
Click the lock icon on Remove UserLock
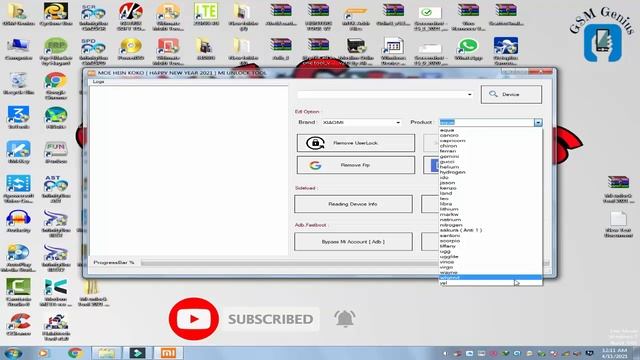315,143
